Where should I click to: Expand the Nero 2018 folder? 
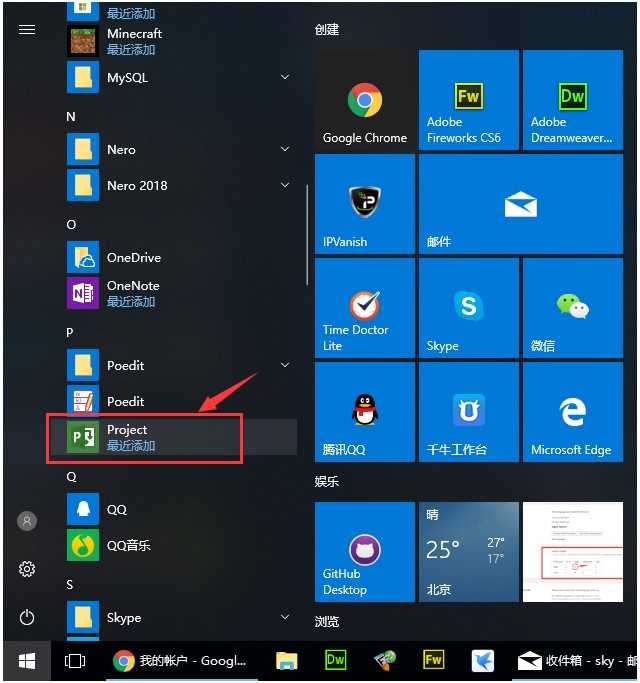click(285, 185)
